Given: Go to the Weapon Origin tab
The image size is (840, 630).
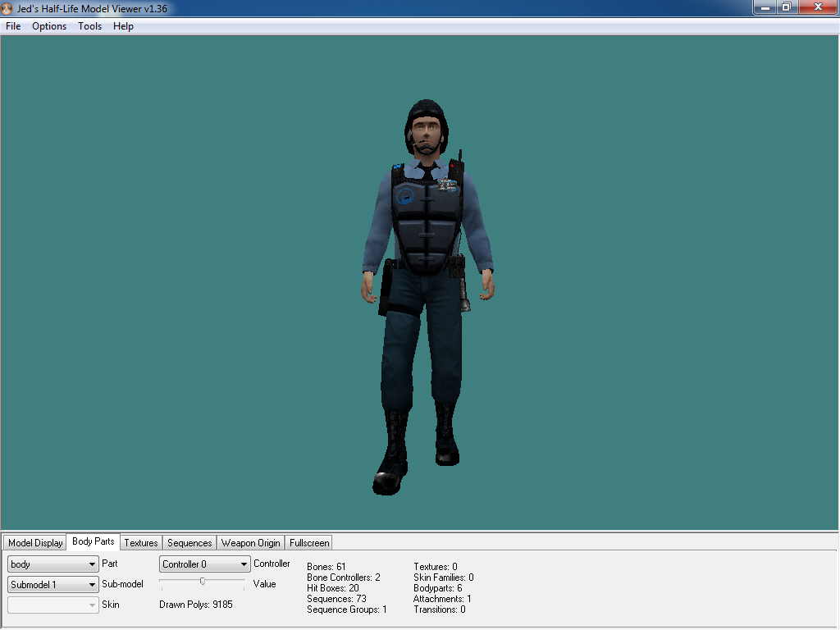Looking at the screenshot, I should click(251, 543).
